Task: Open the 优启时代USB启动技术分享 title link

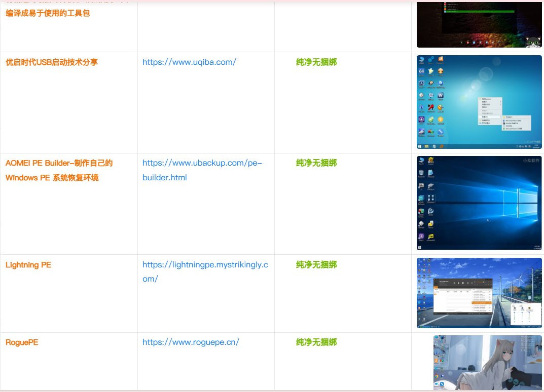Action: coord(52,62)
